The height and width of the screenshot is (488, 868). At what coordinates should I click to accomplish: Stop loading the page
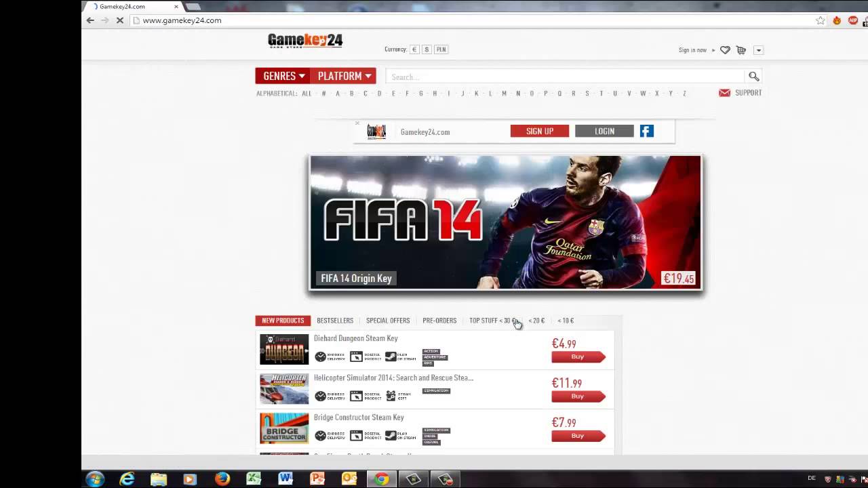click(x=119, y=20)
